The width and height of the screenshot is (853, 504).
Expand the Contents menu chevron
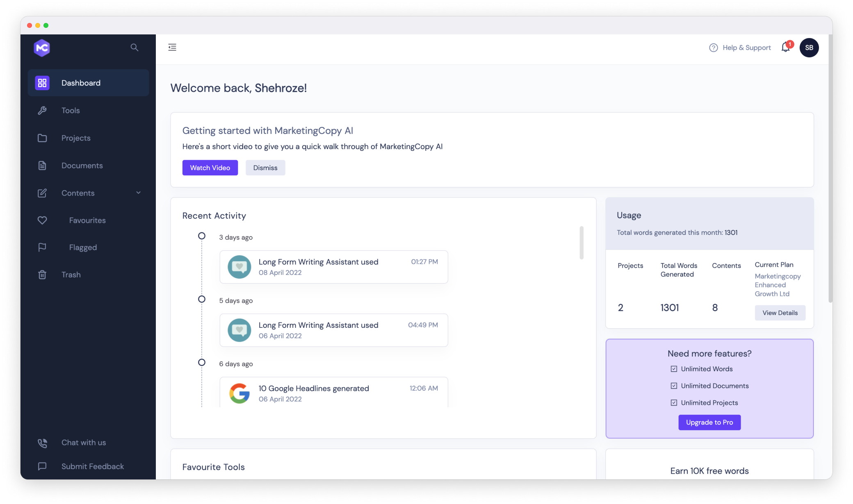[x=138, y=193]
